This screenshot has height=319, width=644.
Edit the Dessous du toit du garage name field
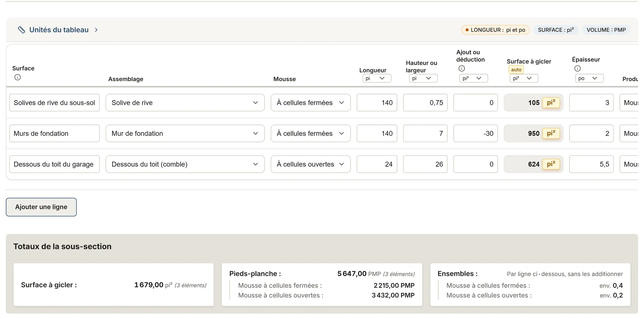click(x=54, y=164)
